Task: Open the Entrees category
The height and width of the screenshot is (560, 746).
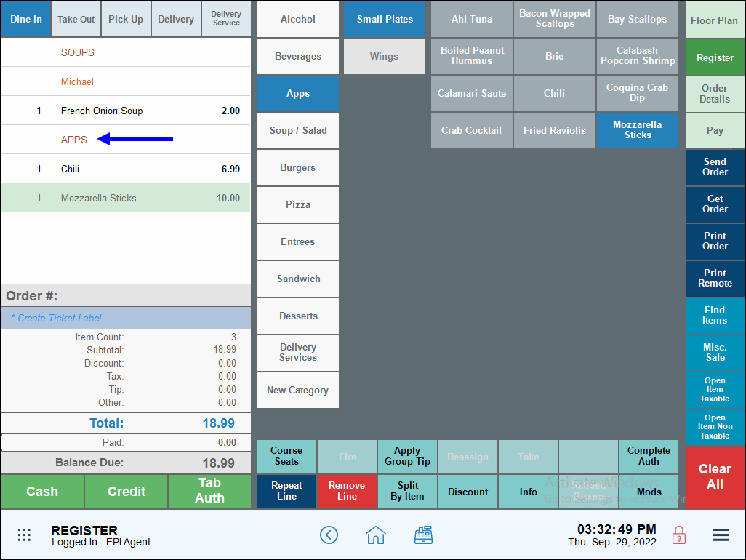Action: (x=298, y=241)
